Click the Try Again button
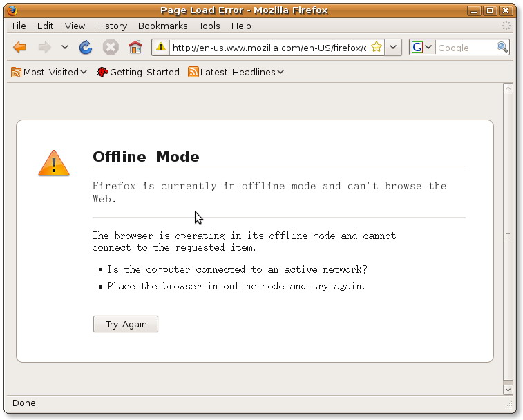 pyautogui.click(x=126, y=324)
